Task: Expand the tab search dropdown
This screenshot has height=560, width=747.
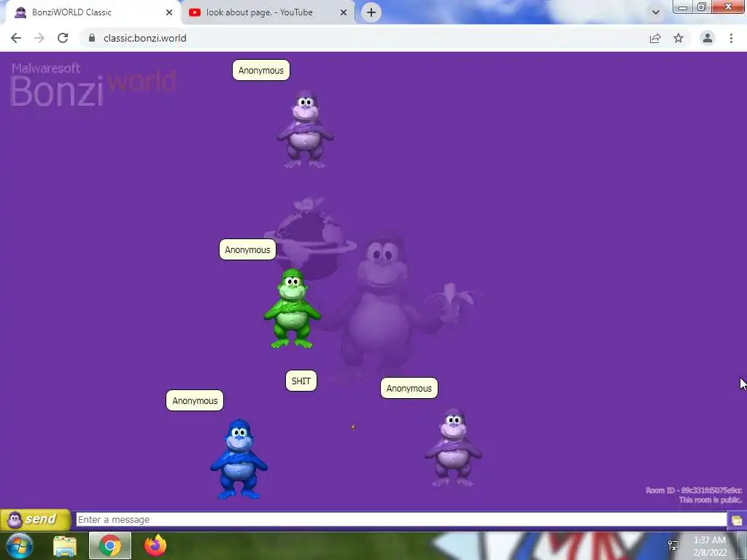Action: click(656, 12)
